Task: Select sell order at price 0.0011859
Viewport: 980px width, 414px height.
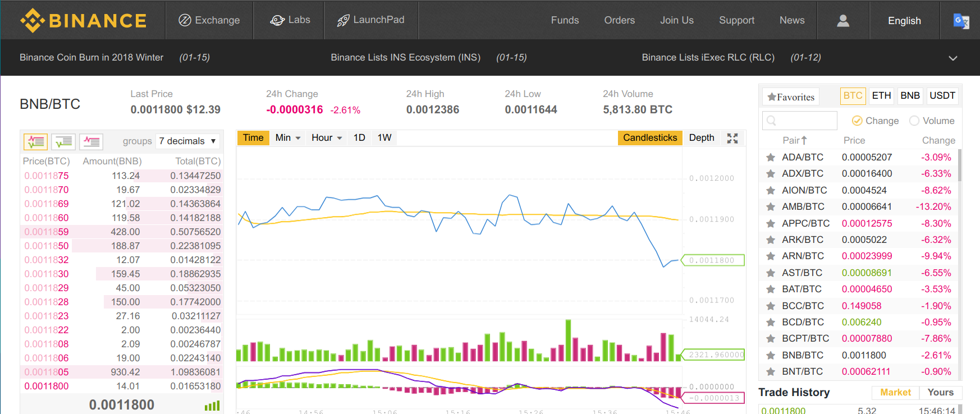Action: point(121,232)
